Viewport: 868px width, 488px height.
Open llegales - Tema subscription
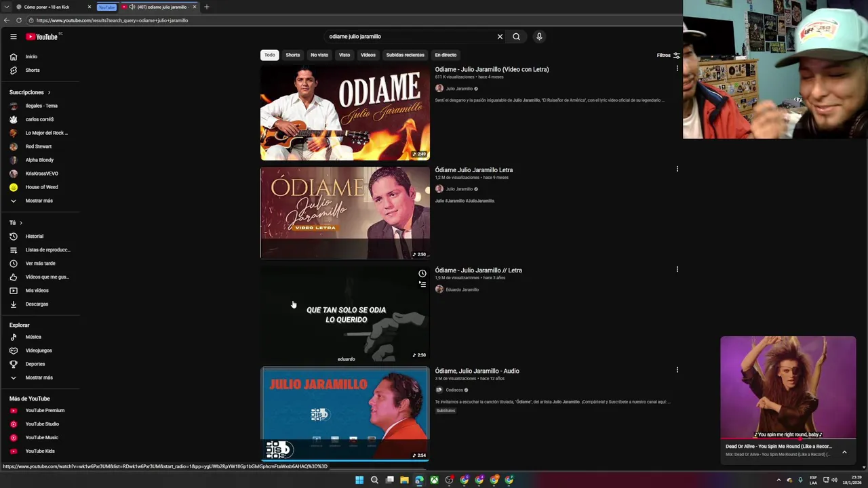(40, 106)
